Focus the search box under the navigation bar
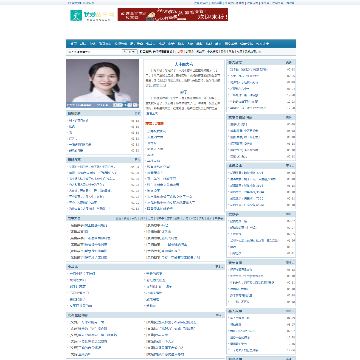360x360 pixels. point(94,52)
